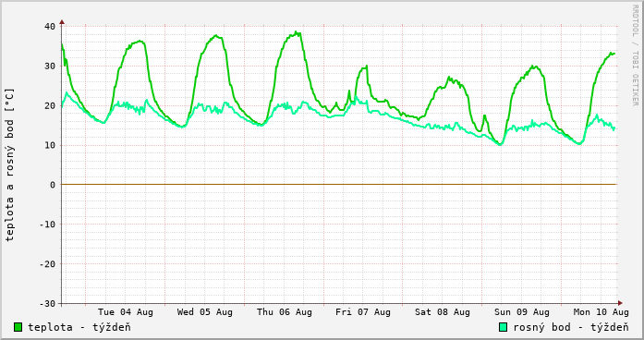Image resolution: width=644 pixels, height=340 pixels.
Task: Click the red arrow atop the y-axis
Action: click(62, 22)
